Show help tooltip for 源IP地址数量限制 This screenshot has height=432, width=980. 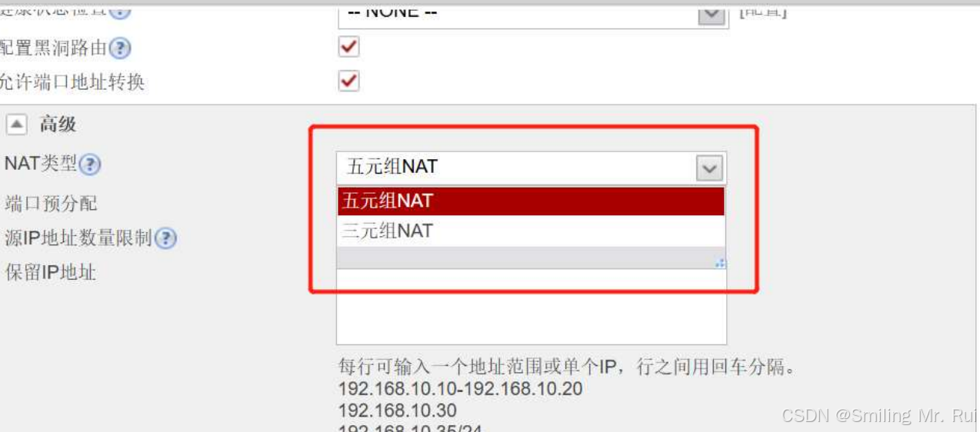pos(165,238)
